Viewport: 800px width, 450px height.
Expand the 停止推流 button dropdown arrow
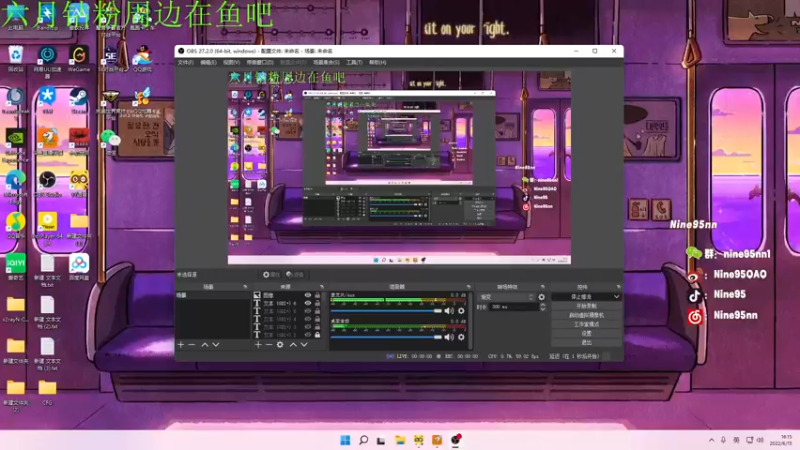(616, 297)
